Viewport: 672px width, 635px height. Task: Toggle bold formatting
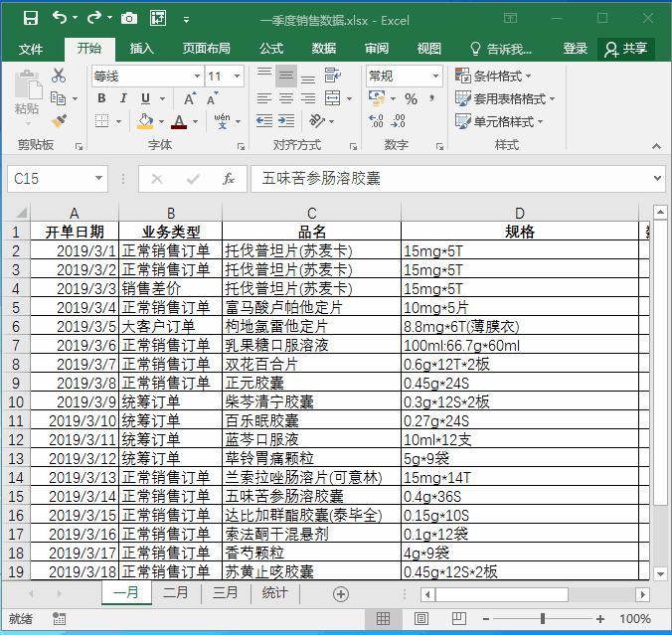coord(101,98)
